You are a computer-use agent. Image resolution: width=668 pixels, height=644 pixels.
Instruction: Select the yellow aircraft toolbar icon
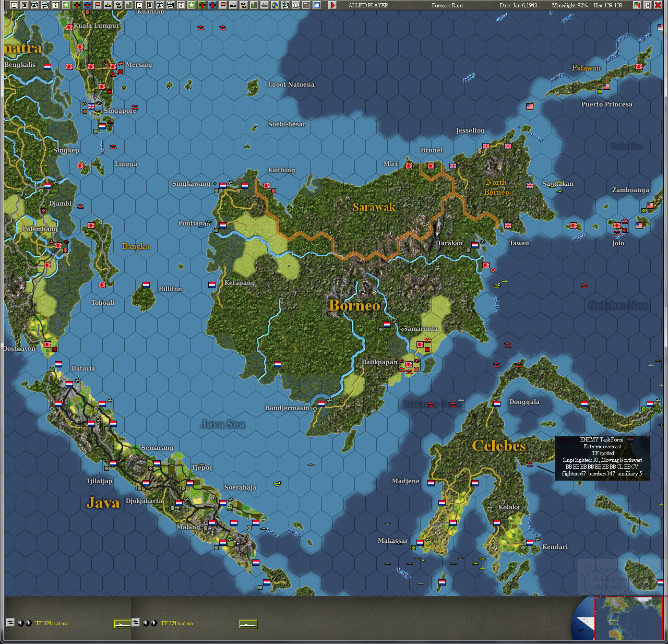click(x=108, y=5)
